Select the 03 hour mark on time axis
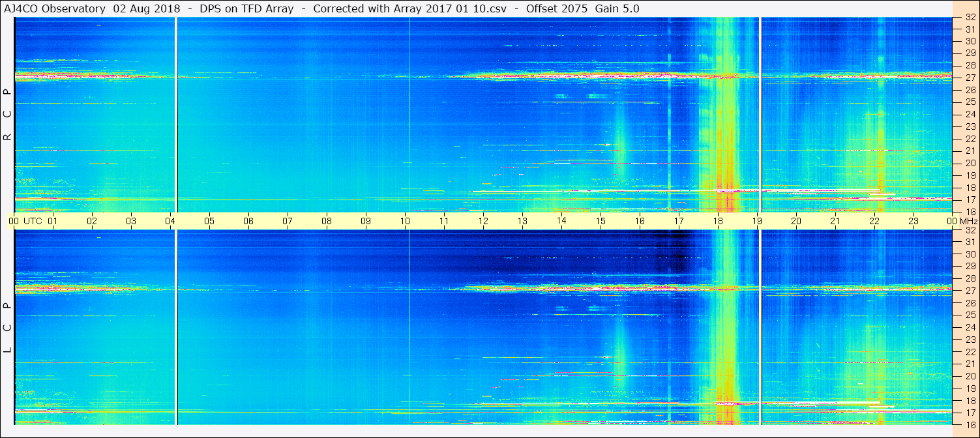This screenshot has height=438, width=980. click(x=131, y=221)
